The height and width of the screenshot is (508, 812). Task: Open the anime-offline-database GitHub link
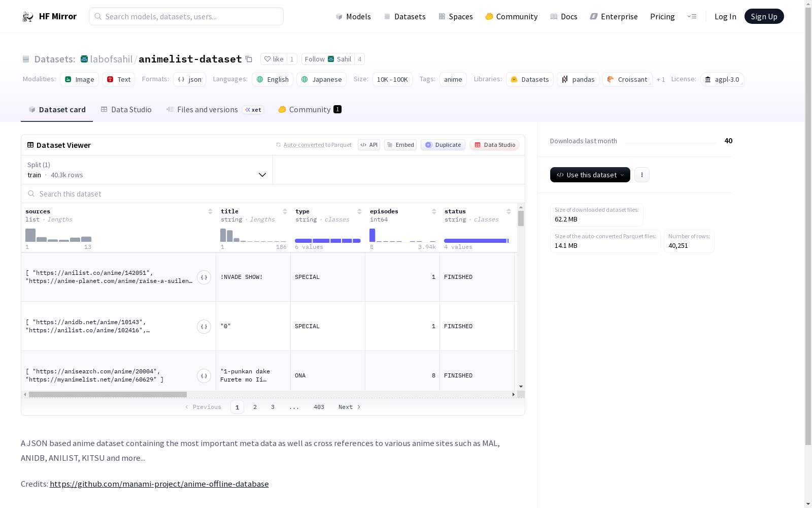[x=159, y=484]
